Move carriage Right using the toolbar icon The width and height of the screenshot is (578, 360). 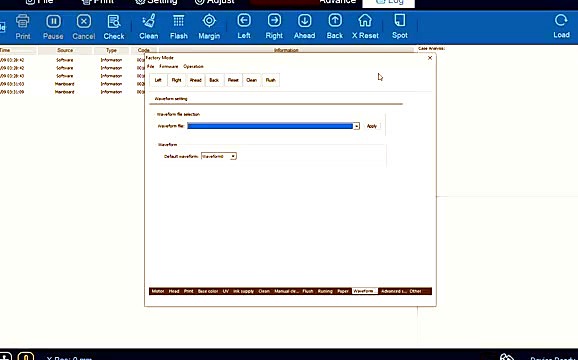click(274, 27)
